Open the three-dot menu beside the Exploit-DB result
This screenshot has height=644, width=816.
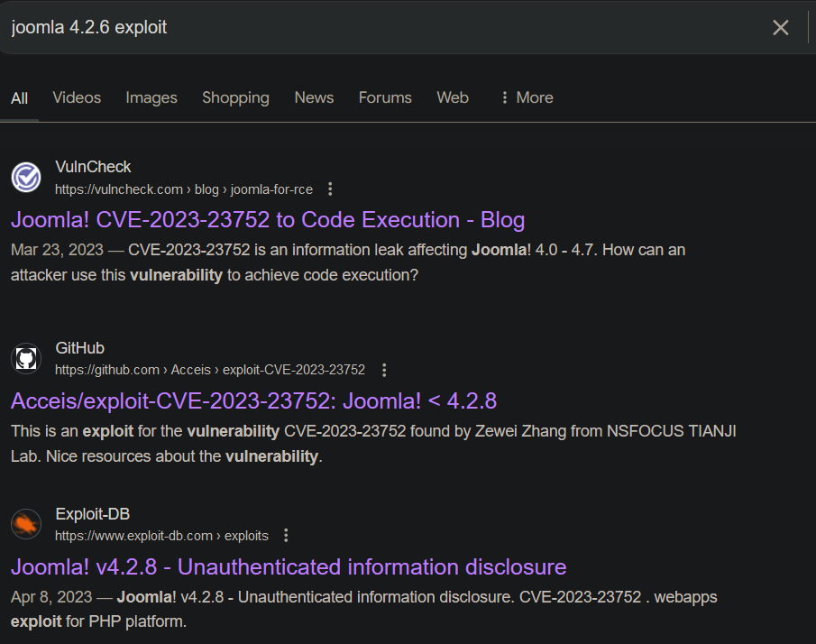click(285, 536)
